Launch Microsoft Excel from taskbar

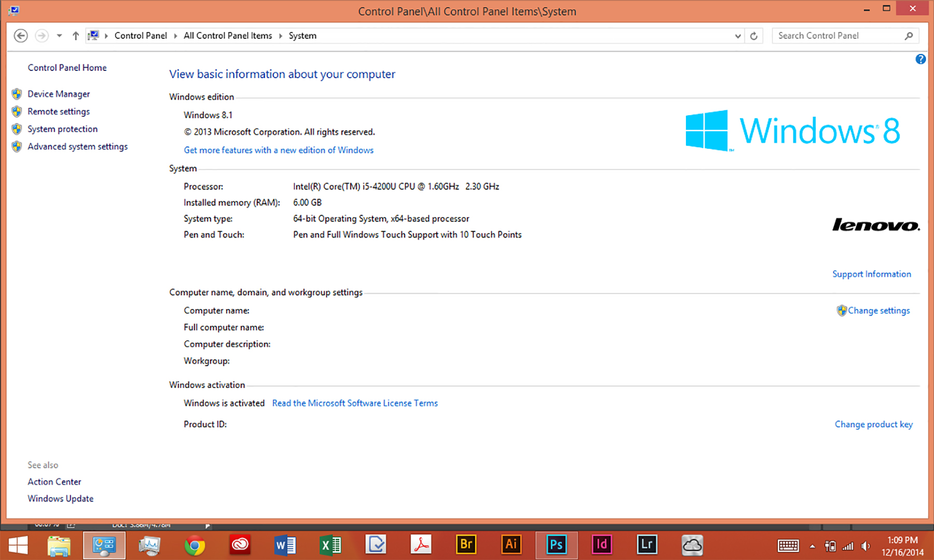[x=331, y=545]
